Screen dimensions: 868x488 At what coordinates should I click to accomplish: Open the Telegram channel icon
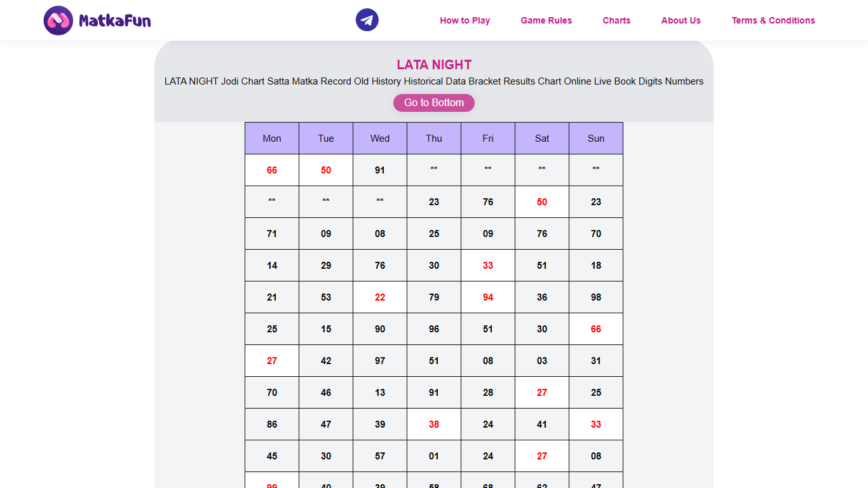point(367,20)
